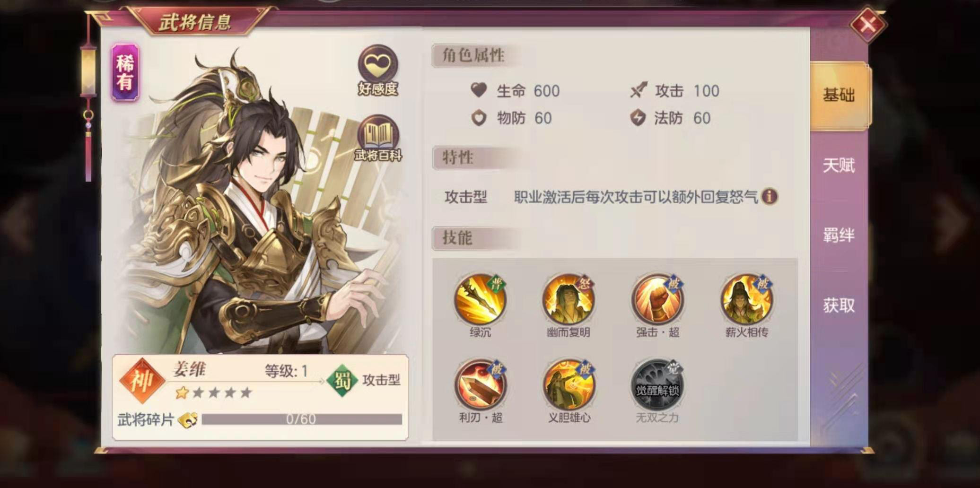
Task: Open the 获取 tab
Action: [x=839, y=305]
